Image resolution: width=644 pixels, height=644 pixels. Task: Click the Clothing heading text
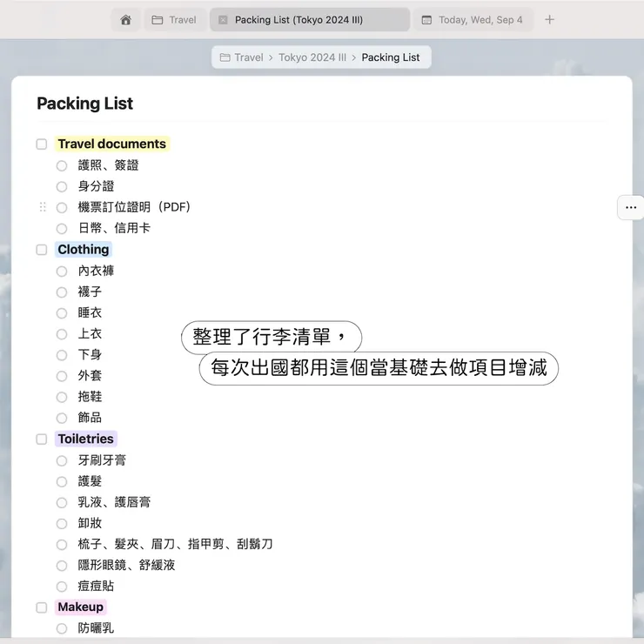point(84,249)
